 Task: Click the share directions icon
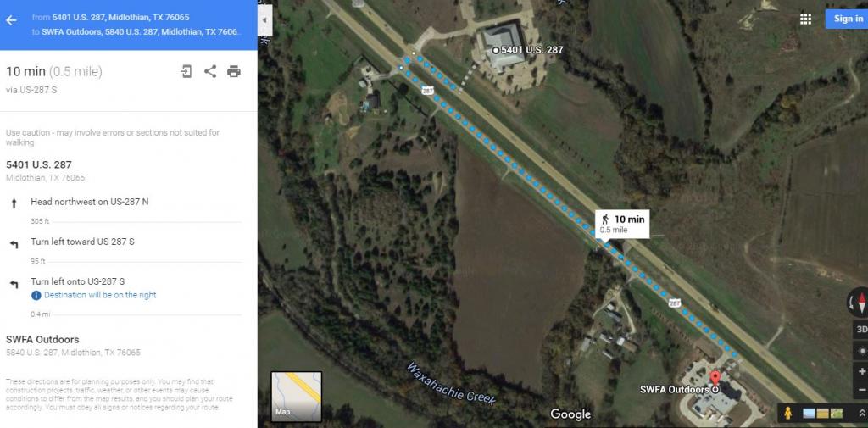(210, 71)
